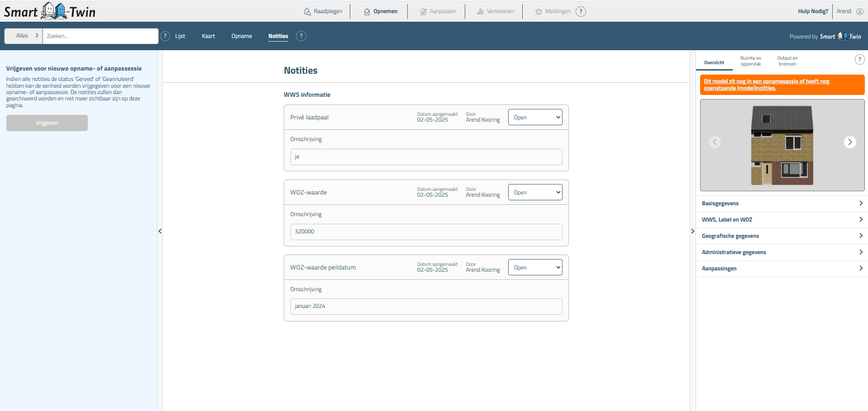Viewport: 868px width, 411px height.
Task: Open status dropdown for Privé laadpaal
Action: 535,118
